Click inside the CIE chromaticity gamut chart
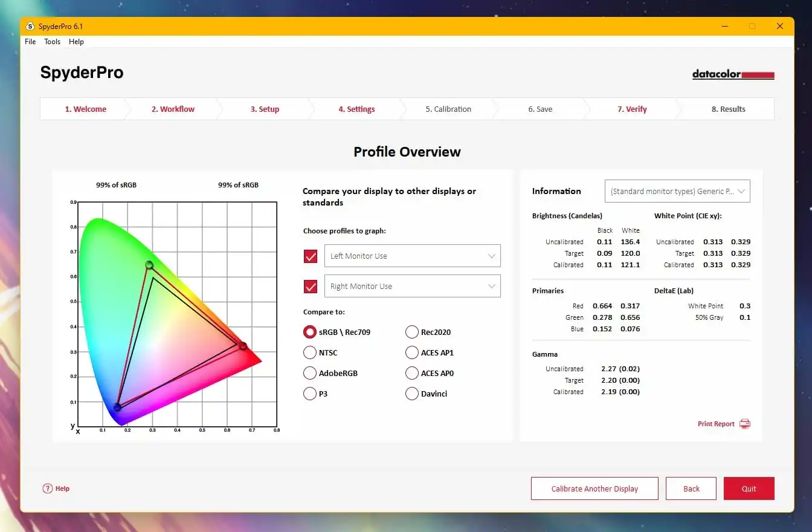The image size is (812, 532). point(177,314)
